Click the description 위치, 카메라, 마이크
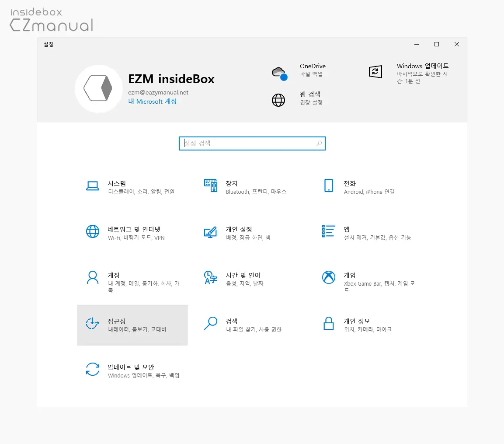Viewport: 504px width, 444px height. (x=368, y=329)
